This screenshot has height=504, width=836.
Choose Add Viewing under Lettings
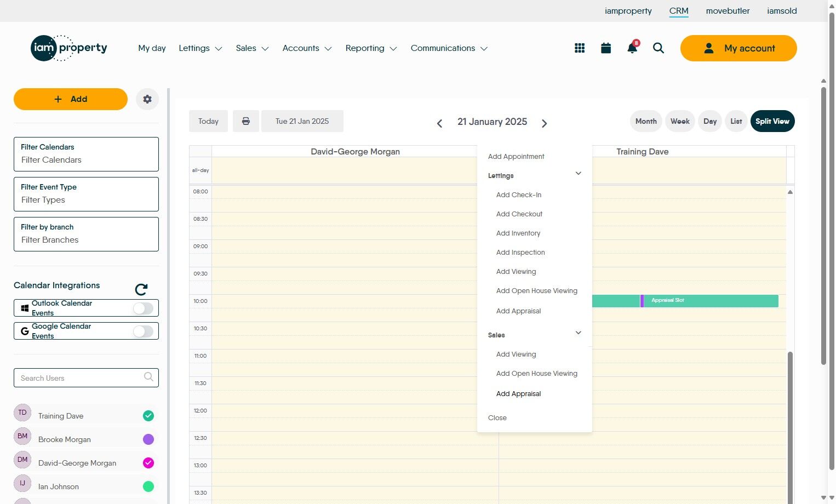point(516,272)
